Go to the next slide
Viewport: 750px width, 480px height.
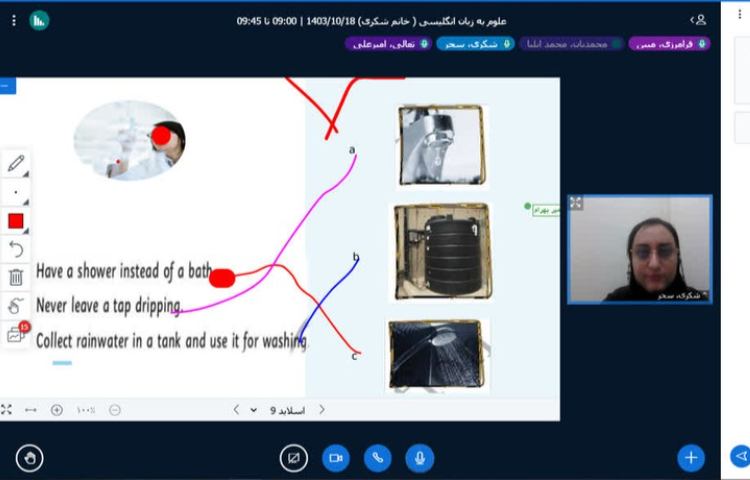tap(322, 410)
